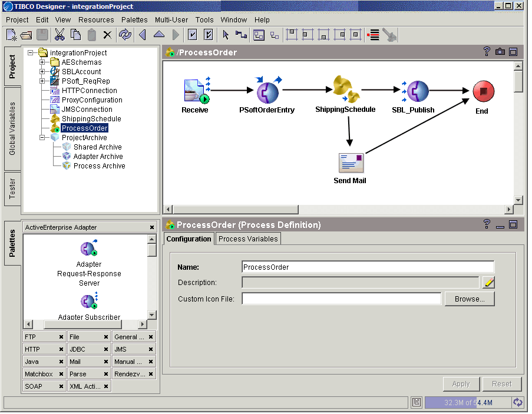
Task: Click the Name input field
Action: click(x=368, y=267)
